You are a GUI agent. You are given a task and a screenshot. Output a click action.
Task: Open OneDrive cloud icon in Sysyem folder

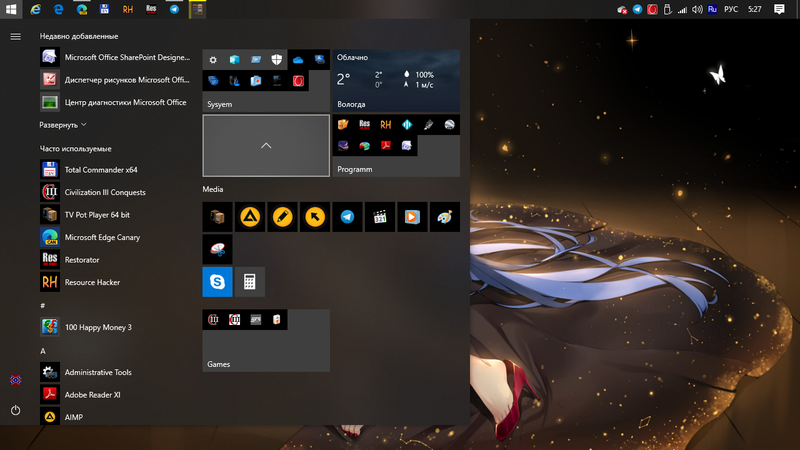pyautogui.click(x=298, y=60)
